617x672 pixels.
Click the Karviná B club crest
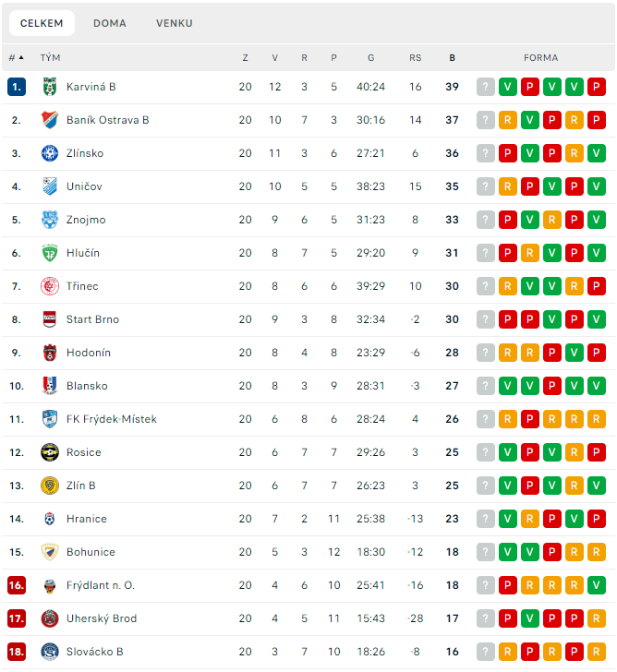tap(50, 87)
